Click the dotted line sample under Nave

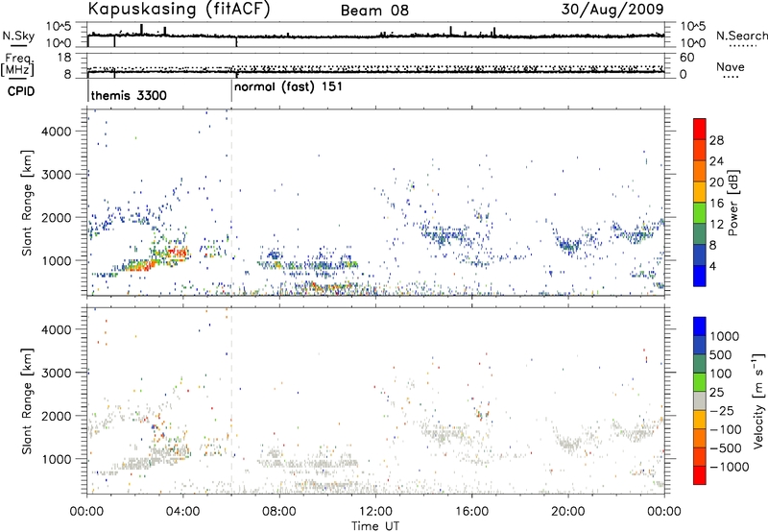[731, 78]
